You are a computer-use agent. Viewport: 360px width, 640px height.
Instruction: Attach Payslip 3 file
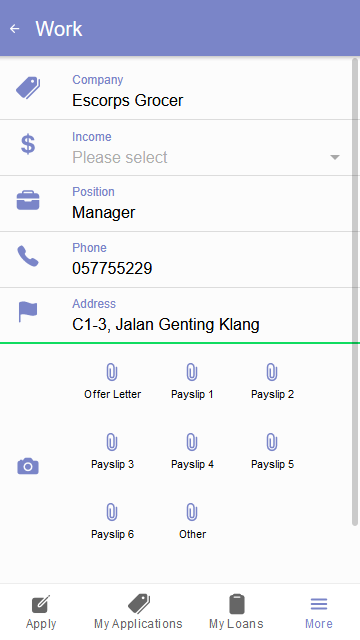point(112,451)
